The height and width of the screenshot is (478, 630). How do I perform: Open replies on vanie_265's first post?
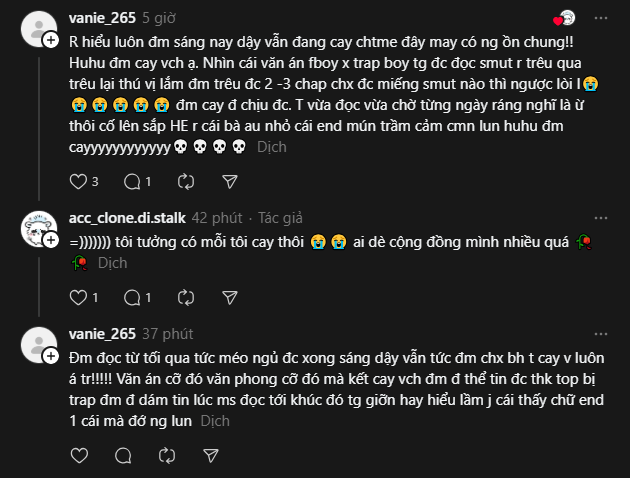point(131,181)
